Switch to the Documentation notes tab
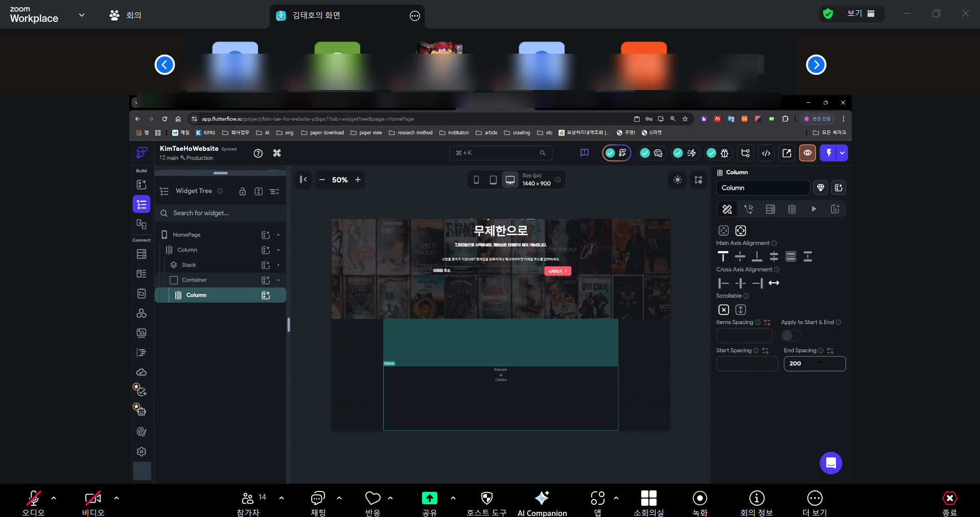The image size is (980, 517). click(x=835, y=209)
